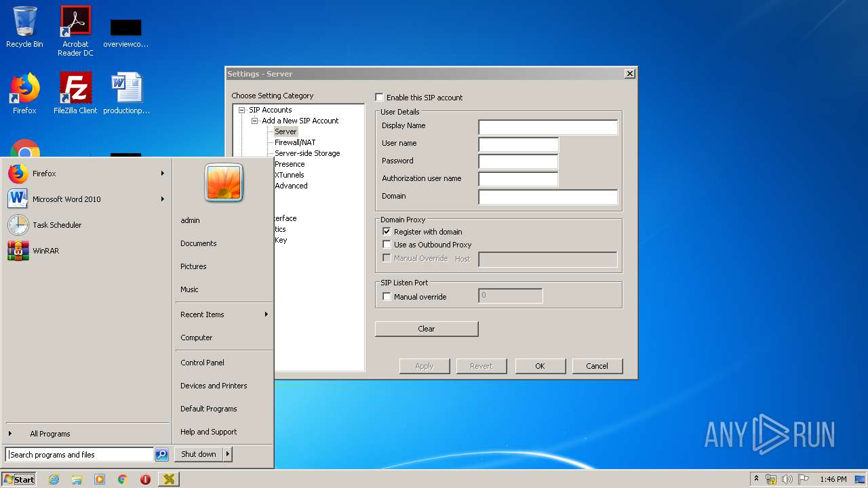Select Server settings category
The image size is (868, 488).
[x=285, y=131]
